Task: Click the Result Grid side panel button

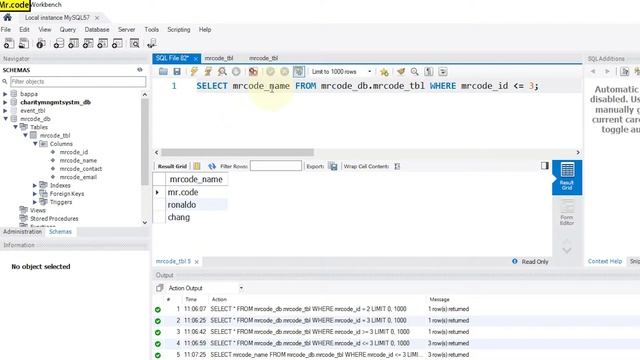Action: point(567,177)
